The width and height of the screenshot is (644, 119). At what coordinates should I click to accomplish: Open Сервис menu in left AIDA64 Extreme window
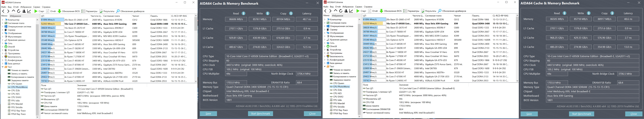click(x=37, y=7)
